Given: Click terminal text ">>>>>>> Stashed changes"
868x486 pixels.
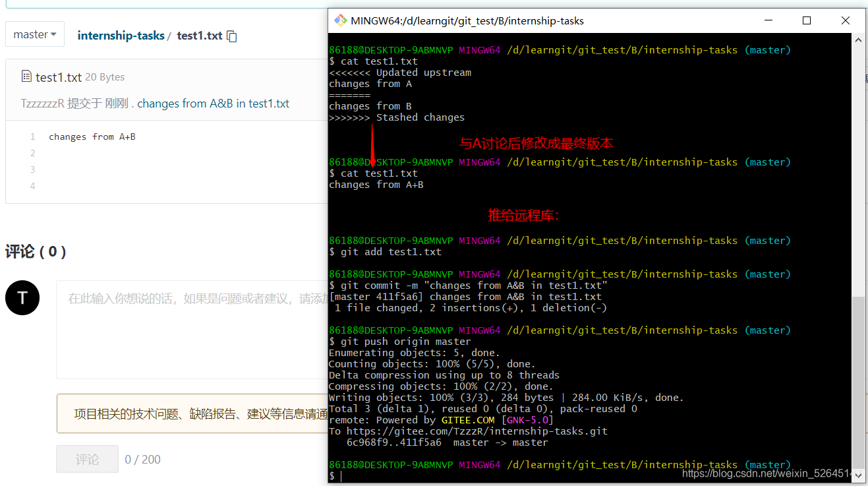Looking at the screenshot, I should (x=397, y=117).
